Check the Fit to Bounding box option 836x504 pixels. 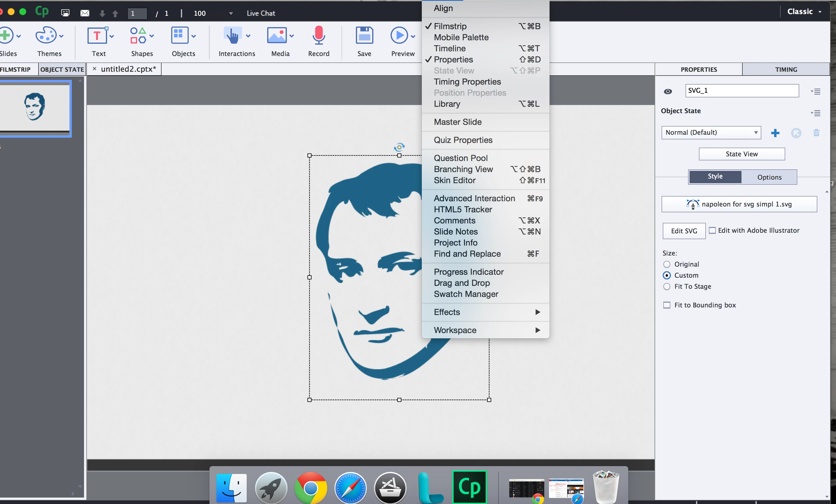click(x=667, y=305)
